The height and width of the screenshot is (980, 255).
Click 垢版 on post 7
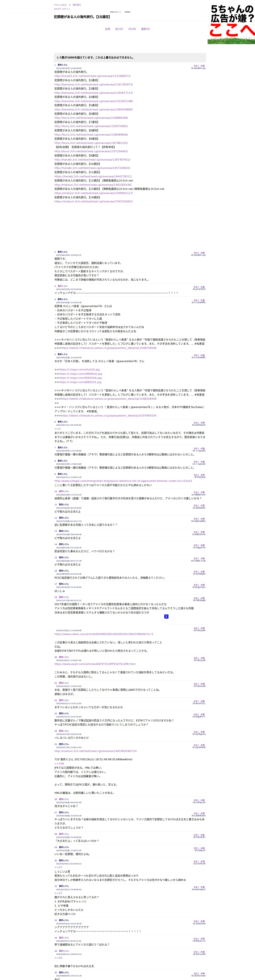click(x=196, y=449)
